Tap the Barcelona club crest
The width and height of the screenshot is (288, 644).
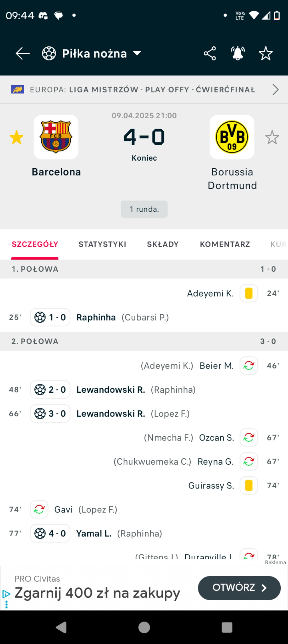click(56, 137)
